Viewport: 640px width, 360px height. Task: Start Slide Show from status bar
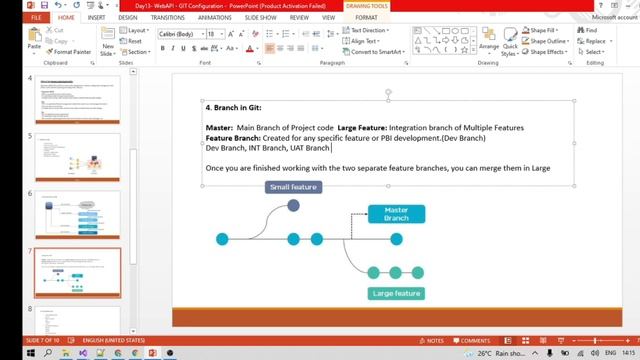[x=561, y=340]
